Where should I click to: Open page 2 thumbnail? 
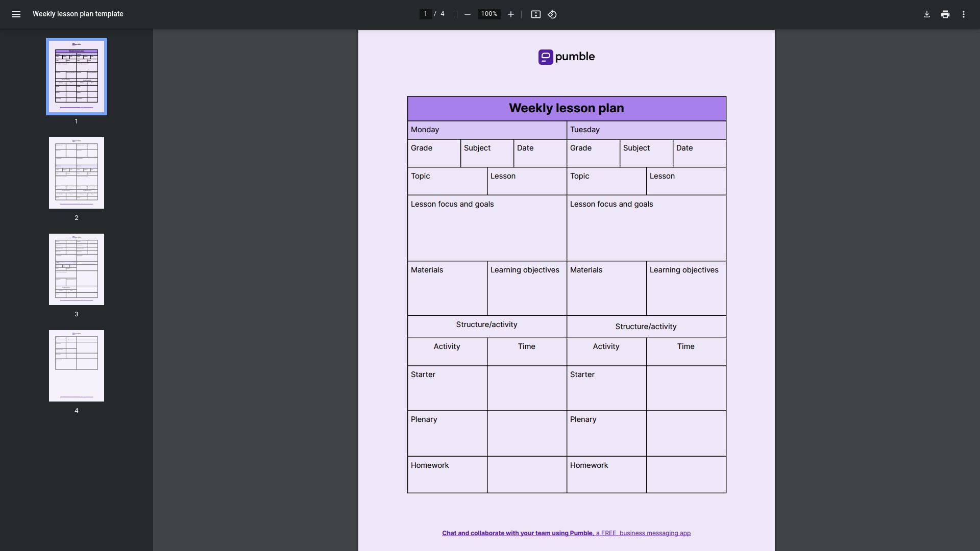pos(77,173)
